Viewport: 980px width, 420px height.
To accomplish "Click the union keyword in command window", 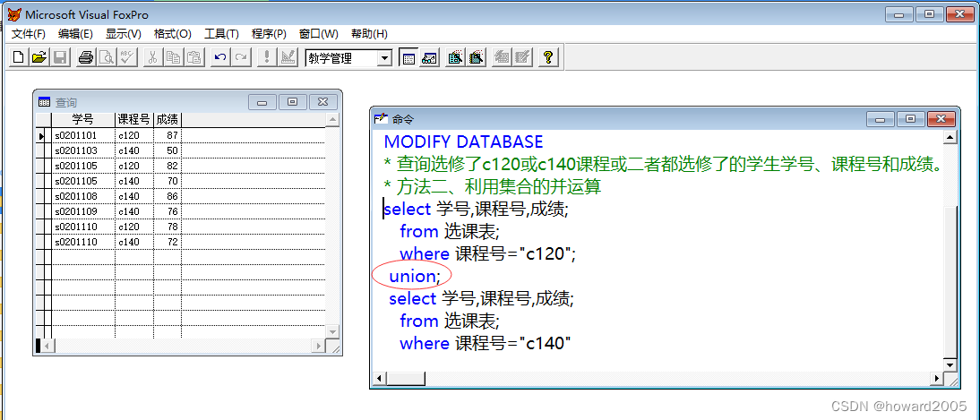I will pyautogui.click(x=412, y=276).
